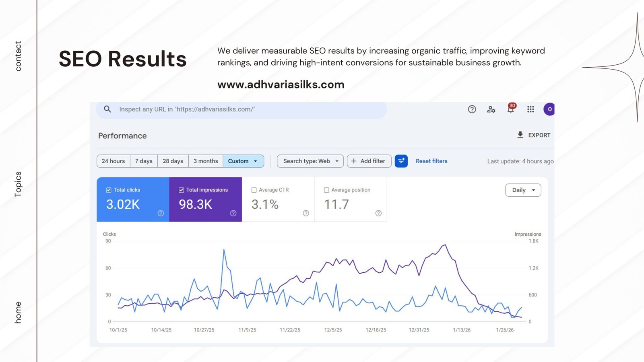Click the Reset filters link
The image size is (644, 362).
[x=431, y=161]
